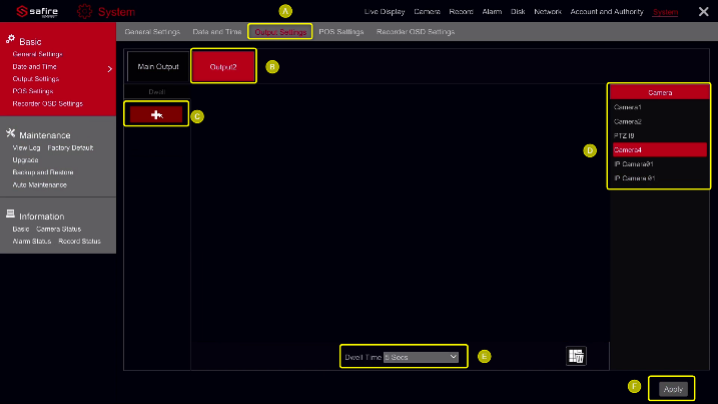Click the System gear icon in header
718x404 pixels.
pos(86,12)
